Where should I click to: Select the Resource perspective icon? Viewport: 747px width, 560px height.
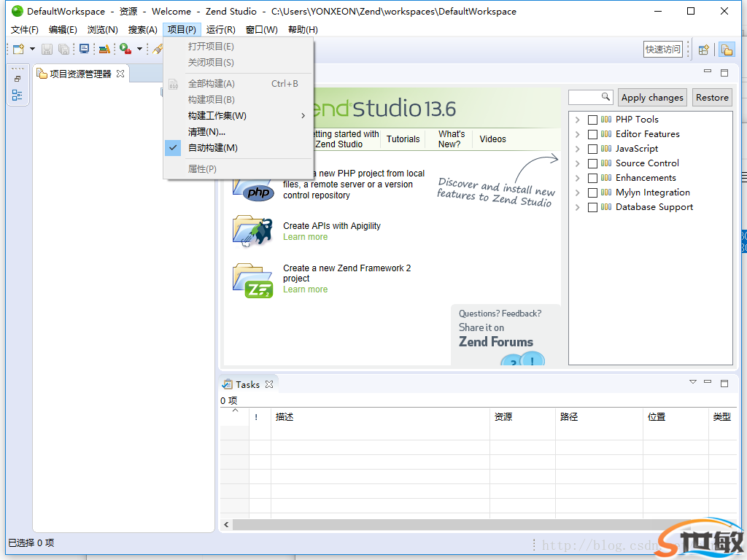click(x=727, y=50)
